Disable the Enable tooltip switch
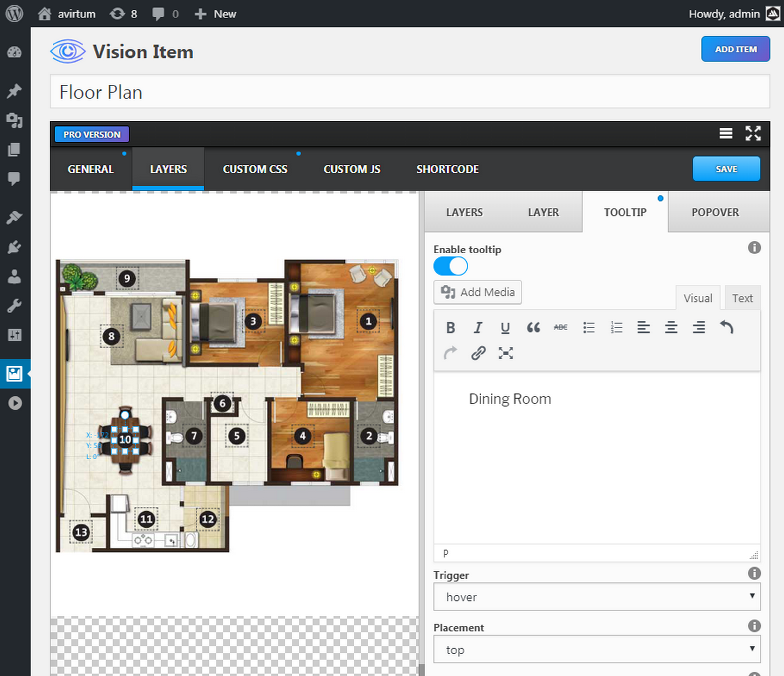 pyautogui.click(x=450, y=266)
